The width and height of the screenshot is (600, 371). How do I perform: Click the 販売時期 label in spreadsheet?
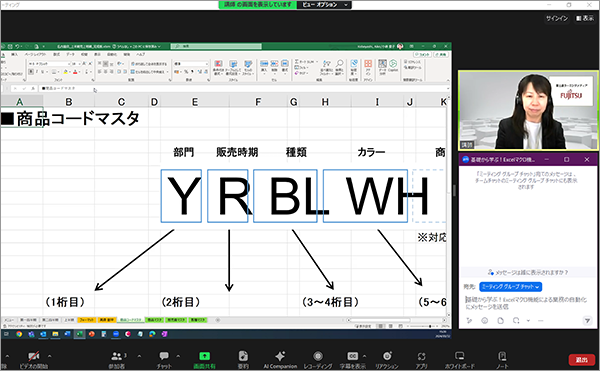coord(237,152)
